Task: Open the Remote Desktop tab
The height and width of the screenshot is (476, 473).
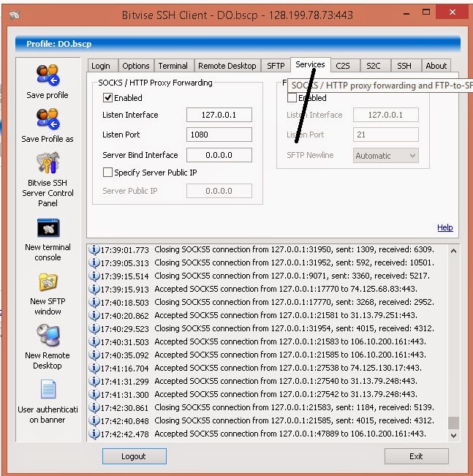Action: click(227, 66)
